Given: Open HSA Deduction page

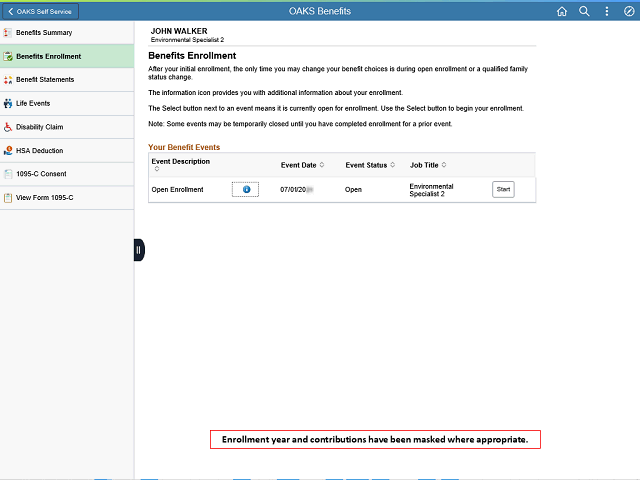Looking at the screenshot, I should [x=67, y=151].
